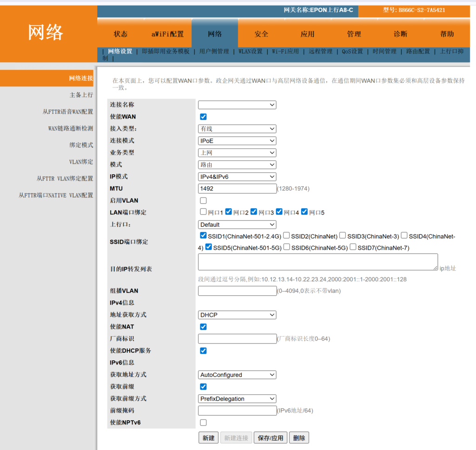Enable the 启用VLAN checkbox
Screen dimensions: 476x450
click(x=203, y=200)
